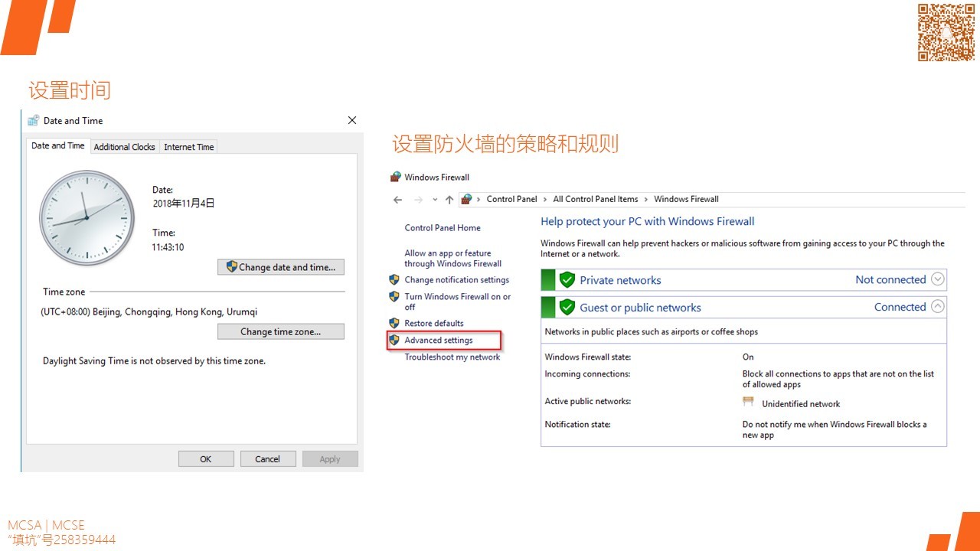Click Control Panel breadcrumb

point(512,199)
